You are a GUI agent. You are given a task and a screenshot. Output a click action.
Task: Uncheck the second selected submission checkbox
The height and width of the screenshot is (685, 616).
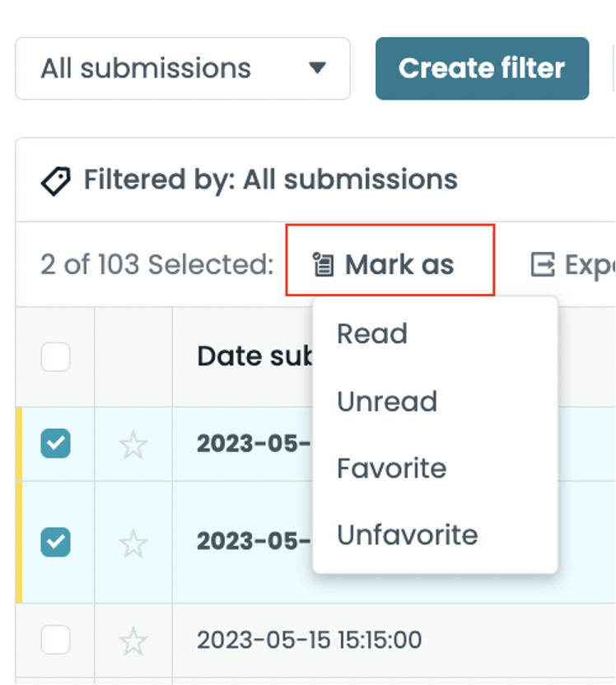(55, 542)
